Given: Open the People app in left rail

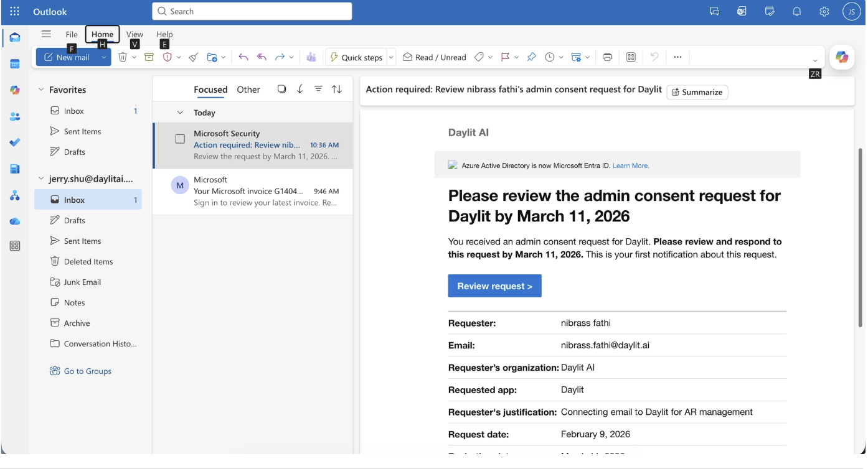Looking at the screenshot, I should point(15,116).
